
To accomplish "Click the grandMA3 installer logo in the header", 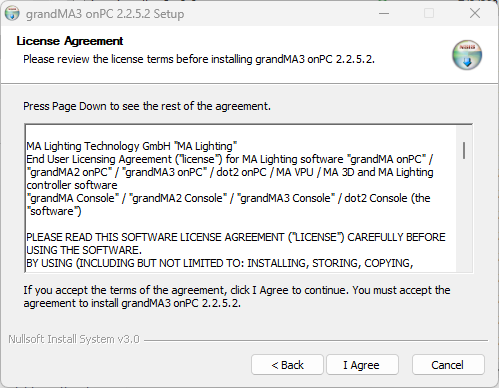I will [467, 55].
